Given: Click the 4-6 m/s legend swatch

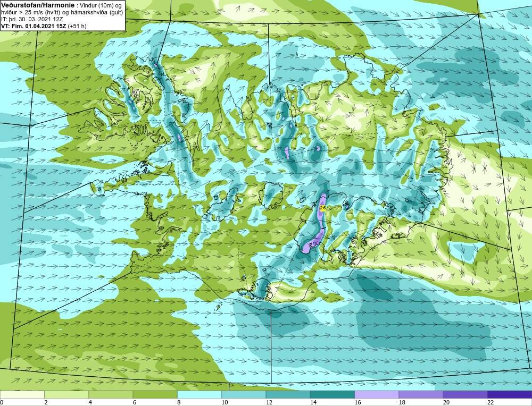Looking at the screenshot, I should pos(111,394).
